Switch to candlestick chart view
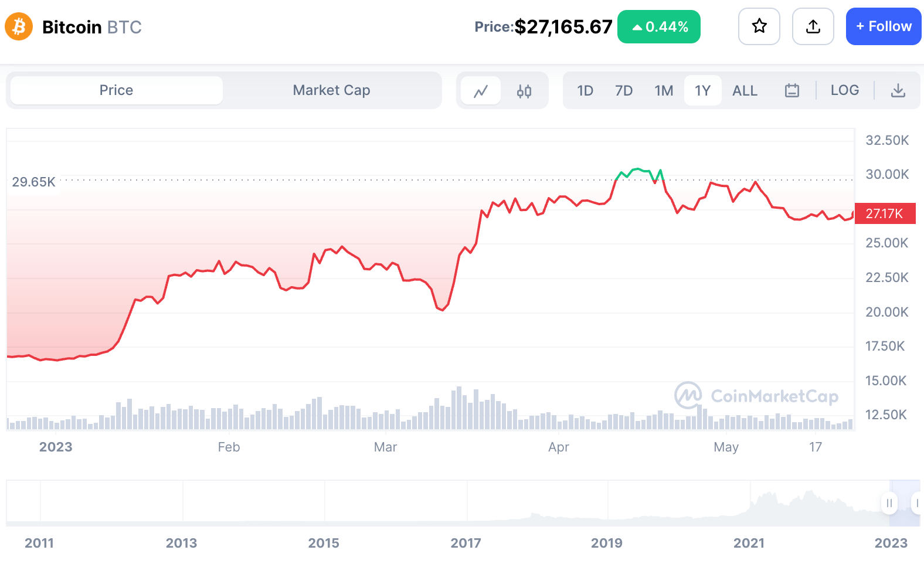 coord(524,91)
